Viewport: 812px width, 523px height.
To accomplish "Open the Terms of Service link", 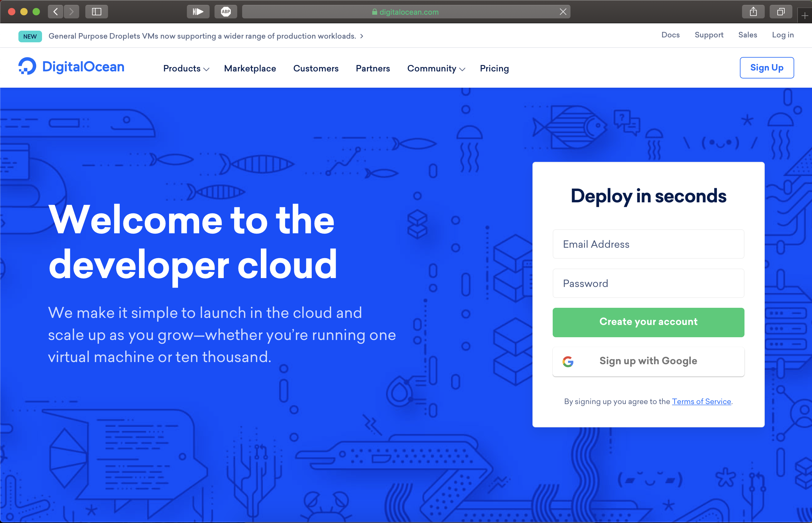I will (701, 401).
